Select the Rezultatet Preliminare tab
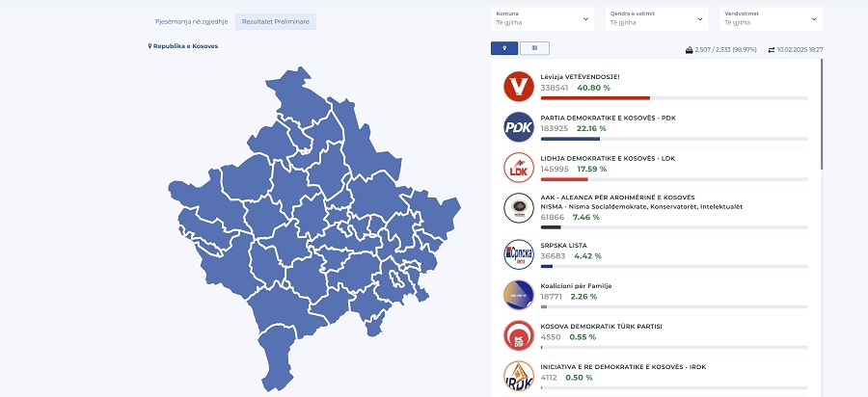Viewport: 868px width, 397px height. (276, 21)
